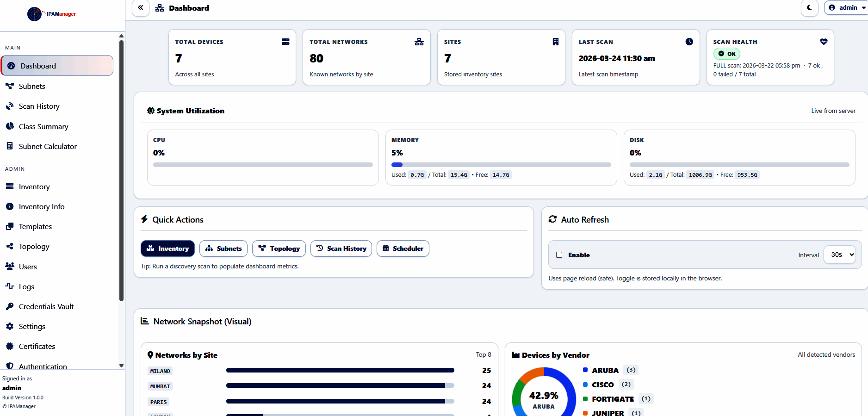Click the sidebar scroll down arrow
Image resolution: width=868 pixels, height=416 pixels.
[121, 366]
